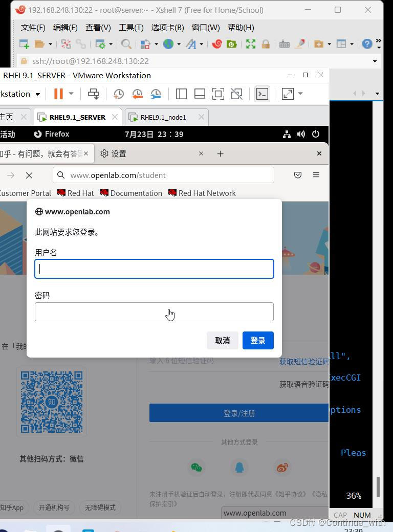Click the blue help icon in Xshell toolbar

(x=367, y=44)
